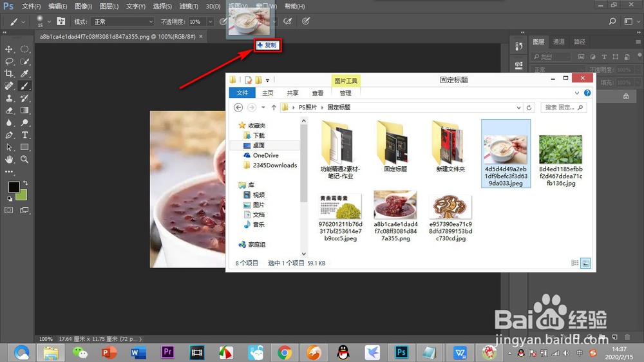The width and height of the screenshot is (644, 362).
Task: Open Chrome from the taskbar
Action: pos(284,352)
